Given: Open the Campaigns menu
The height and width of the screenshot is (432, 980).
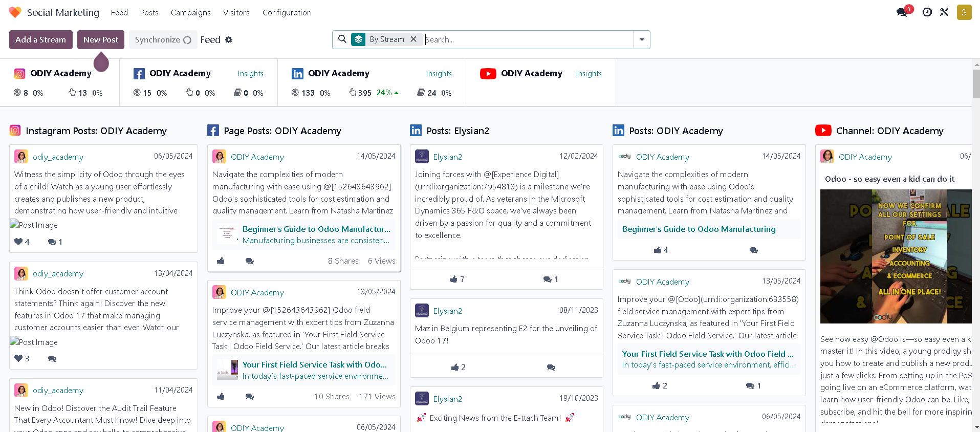Looking at the screenshot, I should 190,12.
